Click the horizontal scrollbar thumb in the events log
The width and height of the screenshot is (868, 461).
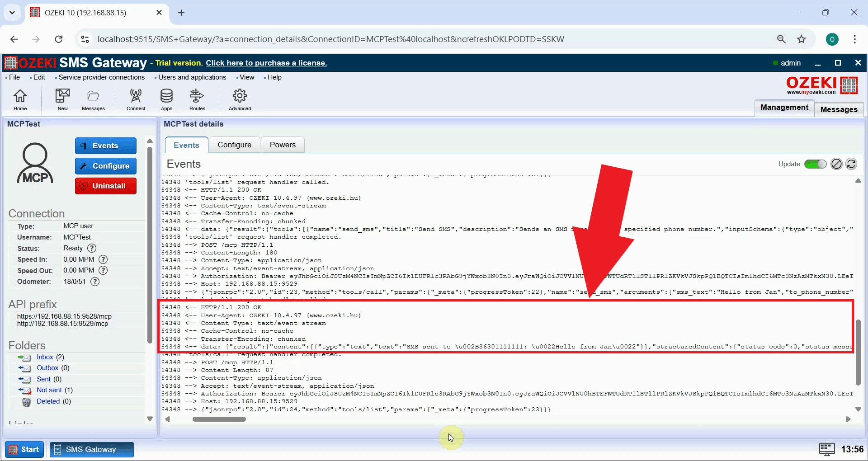(219, 419)
